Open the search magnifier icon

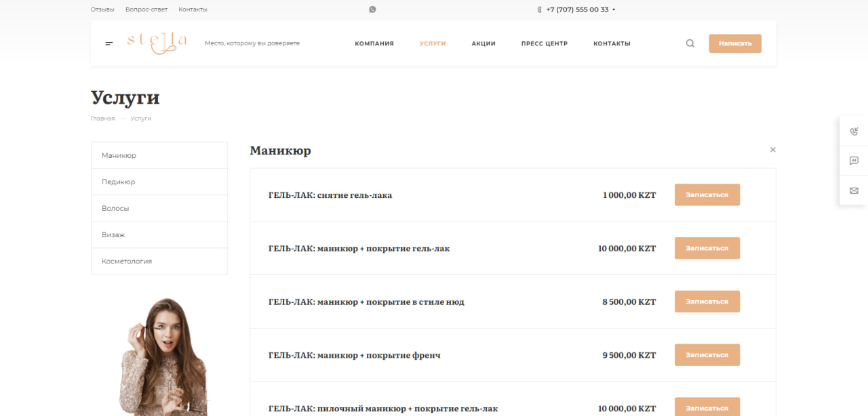tap(690, 43)
